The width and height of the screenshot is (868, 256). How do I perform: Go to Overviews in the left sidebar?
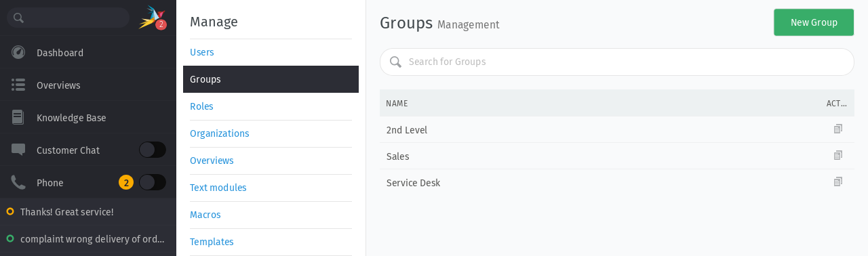[x=88, y=85]
